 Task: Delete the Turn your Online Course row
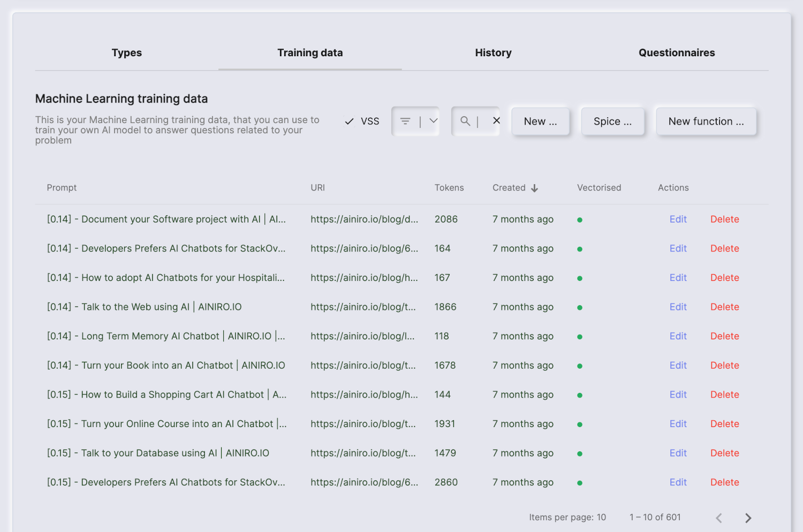click(724, 424)
